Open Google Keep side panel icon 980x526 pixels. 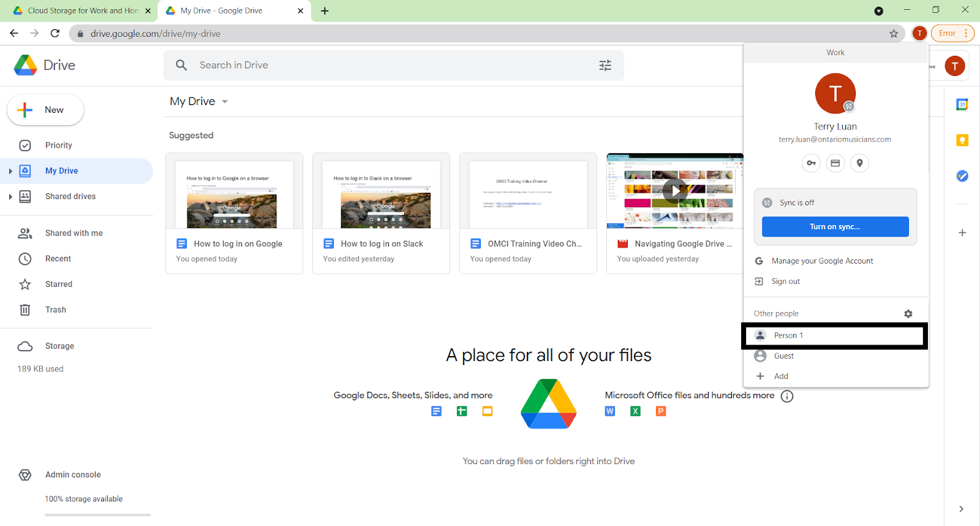[962, 140]
